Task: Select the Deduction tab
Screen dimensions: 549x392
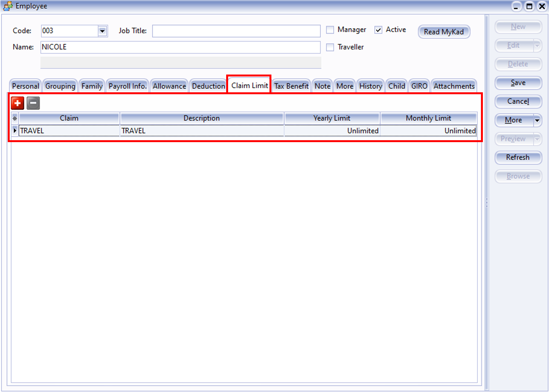Action: point(208,86)
